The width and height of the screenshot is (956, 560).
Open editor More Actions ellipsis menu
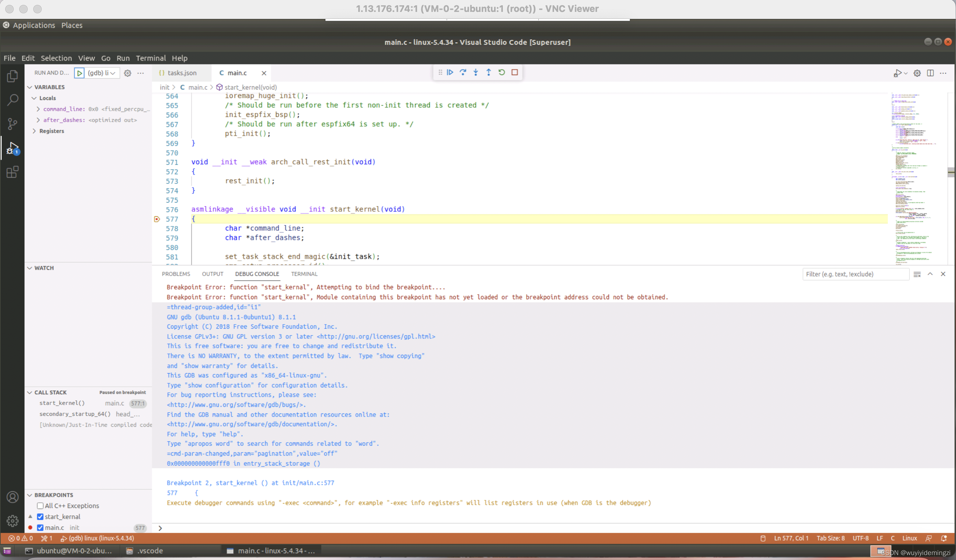click(x=943, y=73)
